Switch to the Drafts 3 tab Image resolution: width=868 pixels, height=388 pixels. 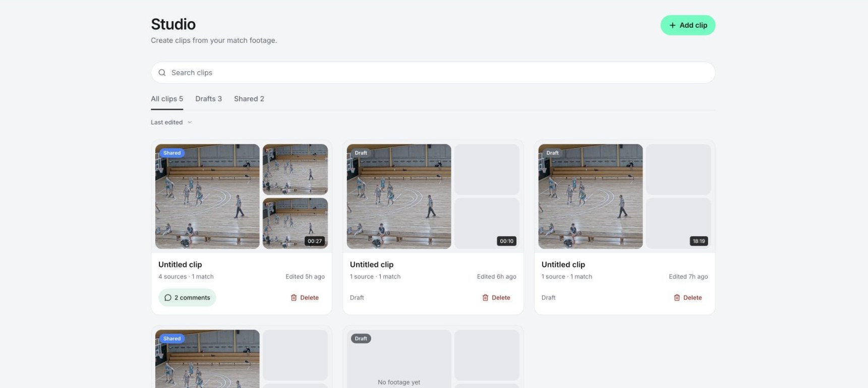[x=208, y=99]
